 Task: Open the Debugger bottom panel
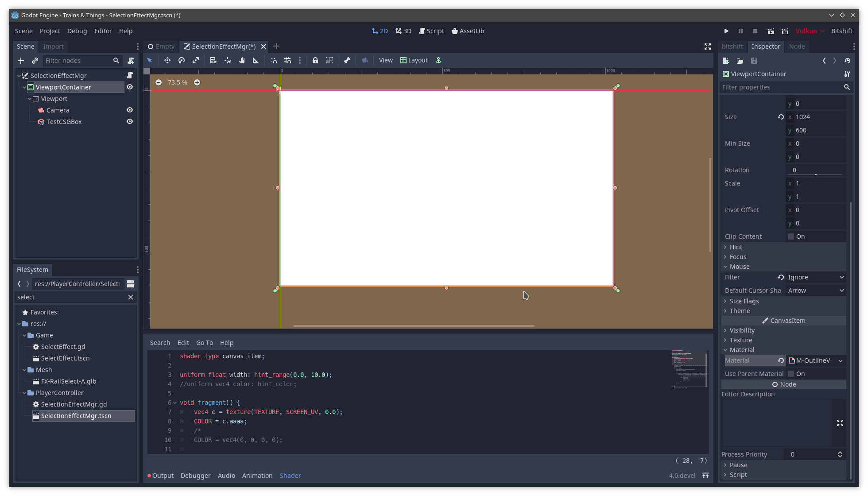pos(195,476)
